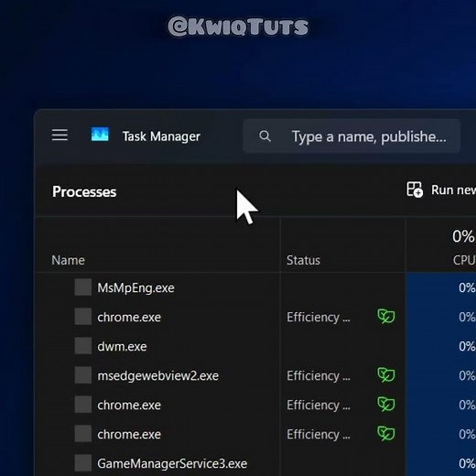Click the MsMpEng.exe CPU value
This screenshot has width=476, height=476.
pos(467,287)
